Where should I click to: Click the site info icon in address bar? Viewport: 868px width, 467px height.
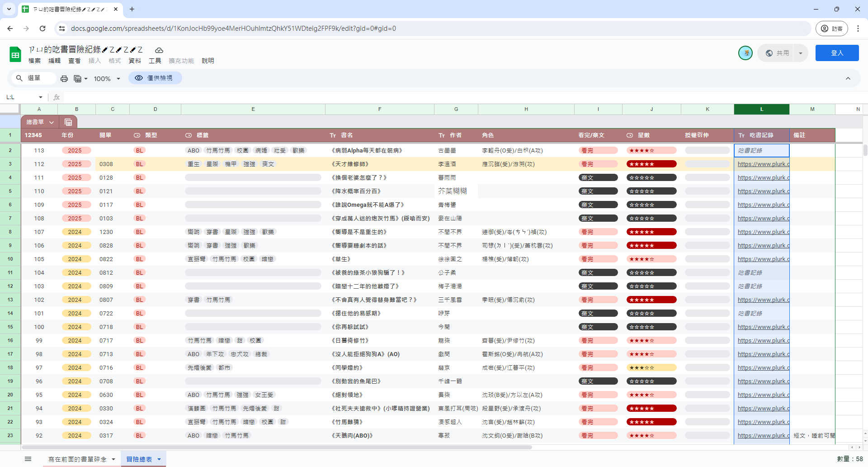62,29
